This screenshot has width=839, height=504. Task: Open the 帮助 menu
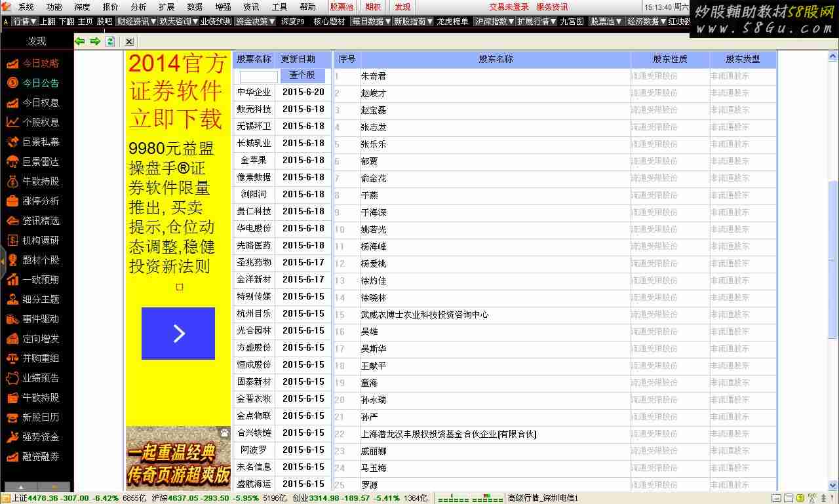click(x=307, y=7)
